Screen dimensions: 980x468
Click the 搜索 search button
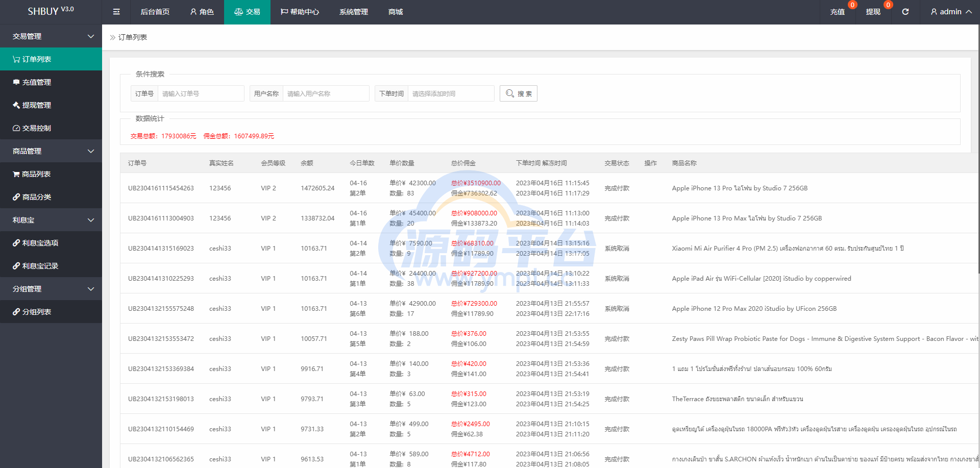tap(518, 93)
